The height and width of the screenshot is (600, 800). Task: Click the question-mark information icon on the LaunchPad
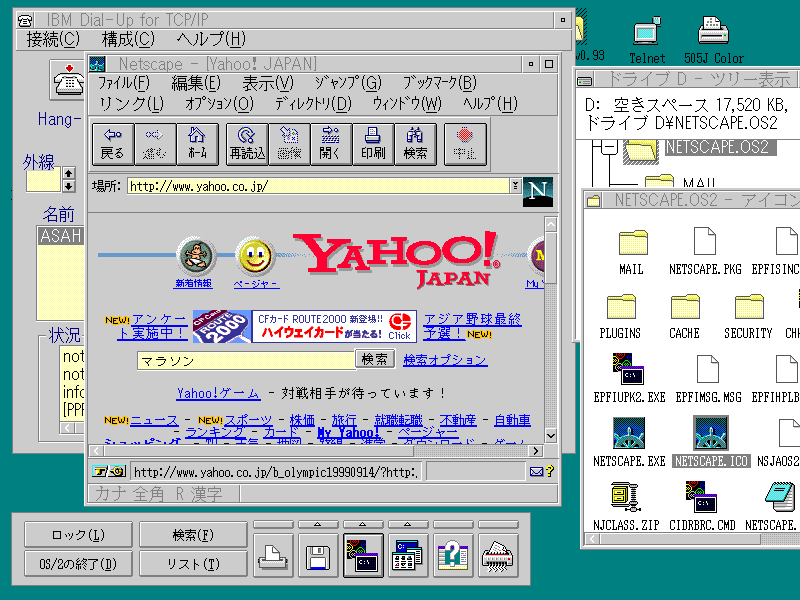(x=453, y=556)
